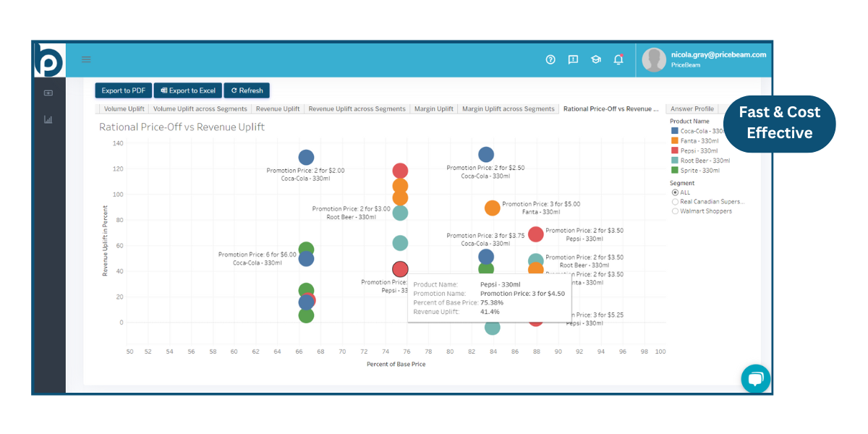Click the Coca-Cola 6 for $6.00 point
Viewport: 868px width, 434px height.
click(306, 258)
